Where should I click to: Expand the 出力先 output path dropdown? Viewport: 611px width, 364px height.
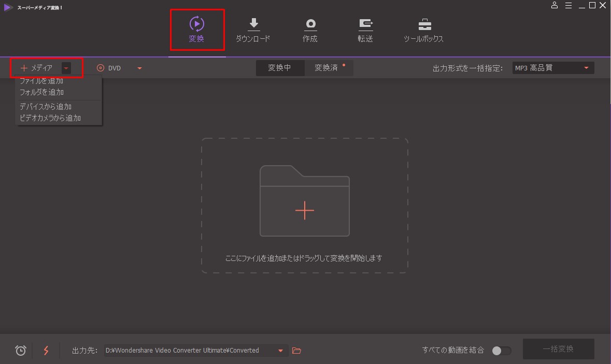pos(280,351)
